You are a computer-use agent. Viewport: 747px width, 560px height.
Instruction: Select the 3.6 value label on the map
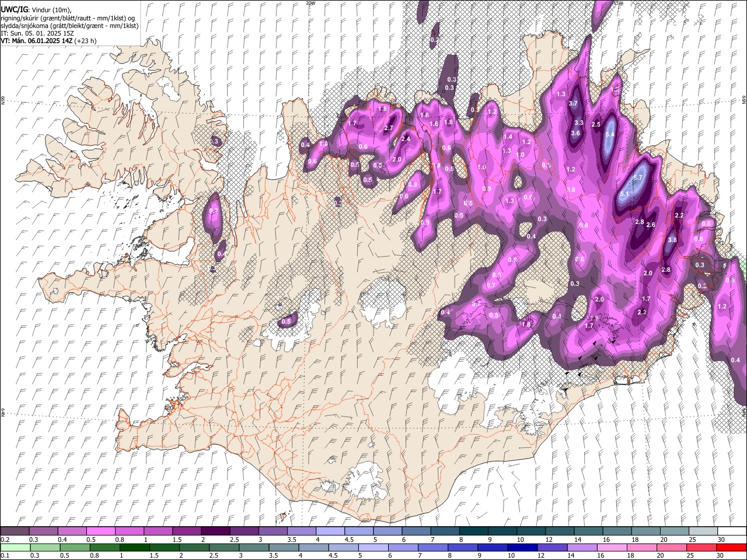pos(575,133)
